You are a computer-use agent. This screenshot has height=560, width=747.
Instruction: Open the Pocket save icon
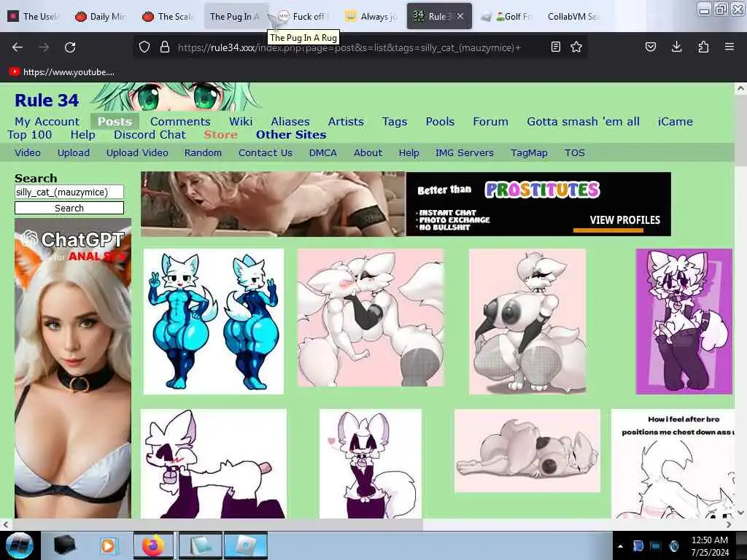click(x=651, y=47)
